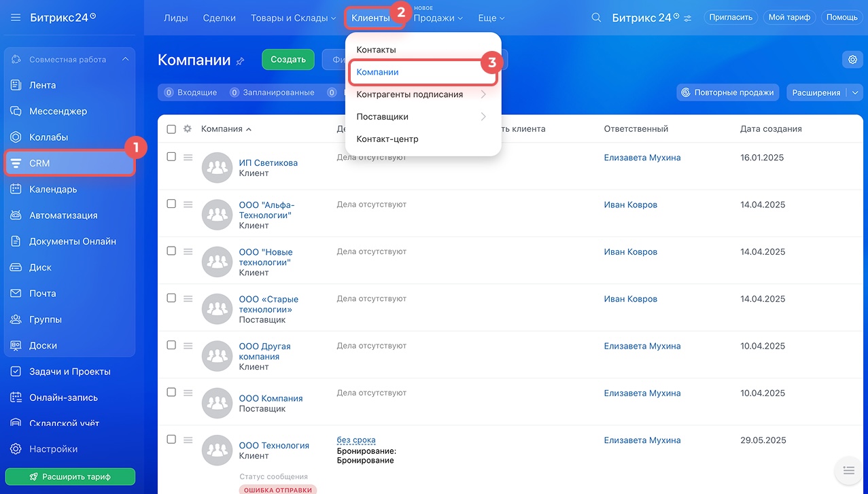Click the avatar of ООО Другая компания
The width and height of the screenshot is (868, 494).
click(217, 357)
